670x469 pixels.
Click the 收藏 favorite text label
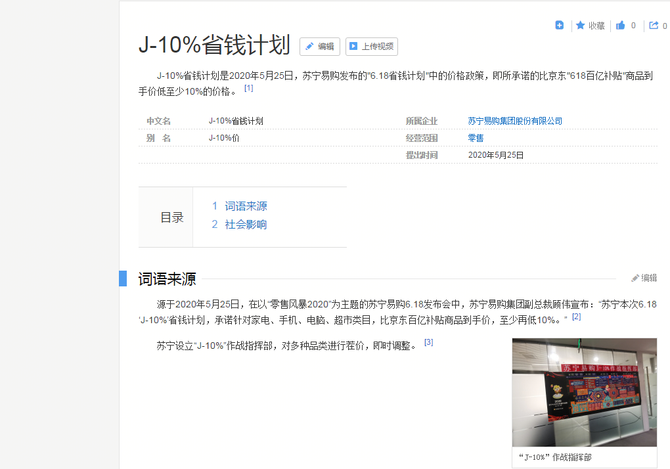pyautogui.click(x=596, y=25)
